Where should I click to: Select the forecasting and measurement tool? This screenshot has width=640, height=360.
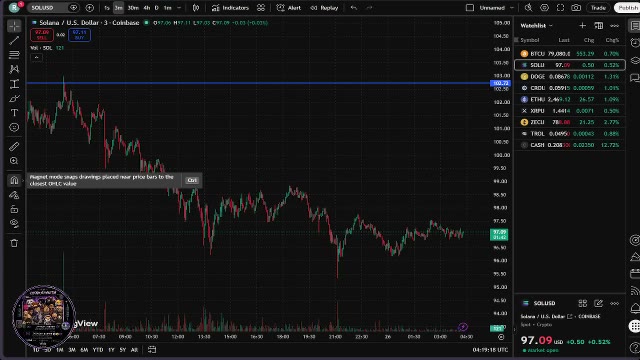pyautogui.click(x=14, y=84)
